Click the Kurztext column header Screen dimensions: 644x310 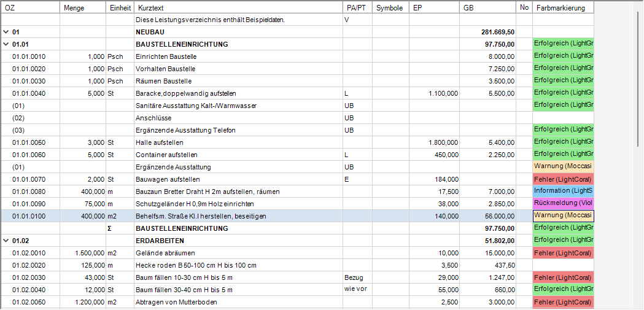[238, 8]
